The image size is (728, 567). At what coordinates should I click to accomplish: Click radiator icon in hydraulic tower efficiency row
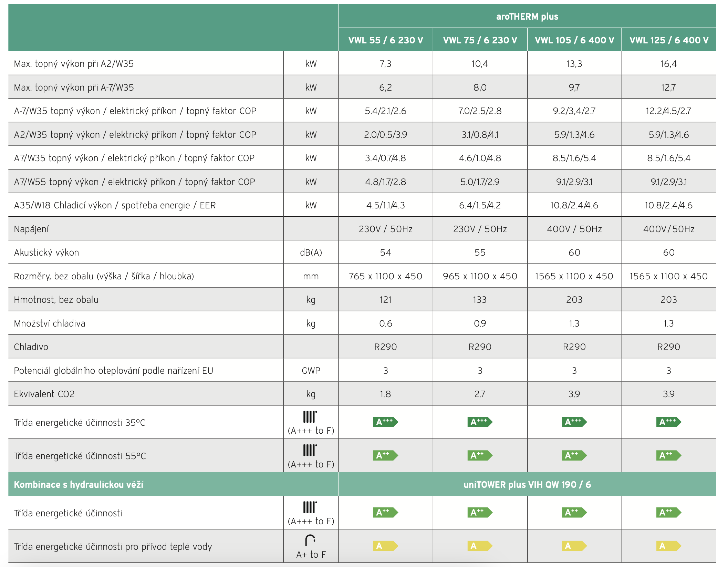pos(310,507)
